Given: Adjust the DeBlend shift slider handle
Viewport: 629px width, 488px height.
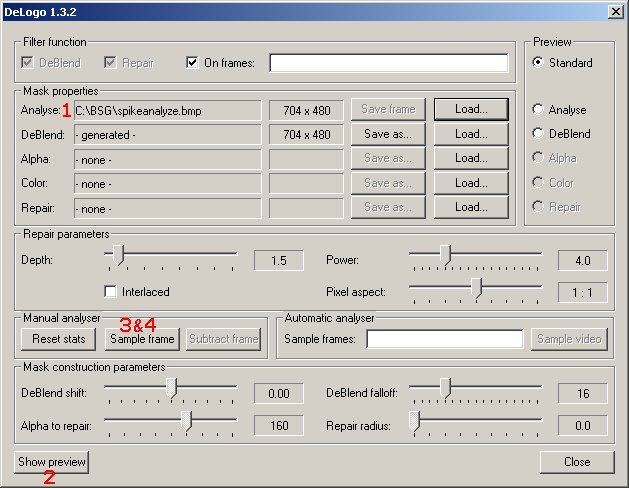Looking at the screenshot, I should 171,388.
